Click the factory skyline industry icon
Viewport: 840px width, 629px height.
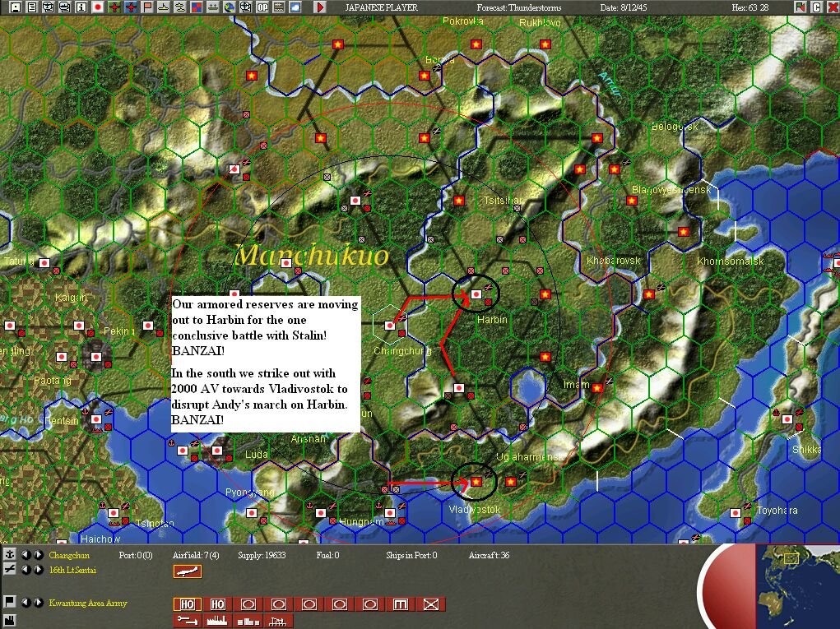[x=217, y=621]
